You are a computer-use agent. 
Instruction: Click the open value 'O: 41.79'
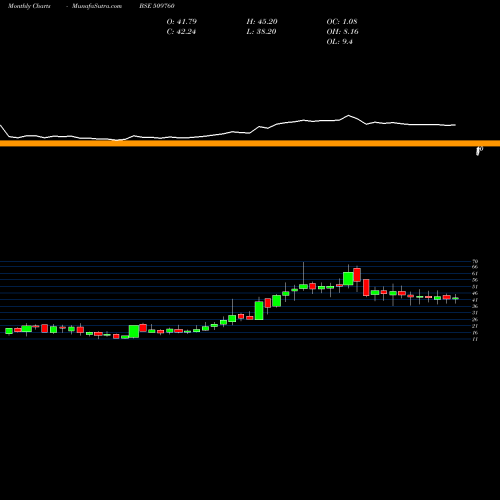click(x=182, y=22)
